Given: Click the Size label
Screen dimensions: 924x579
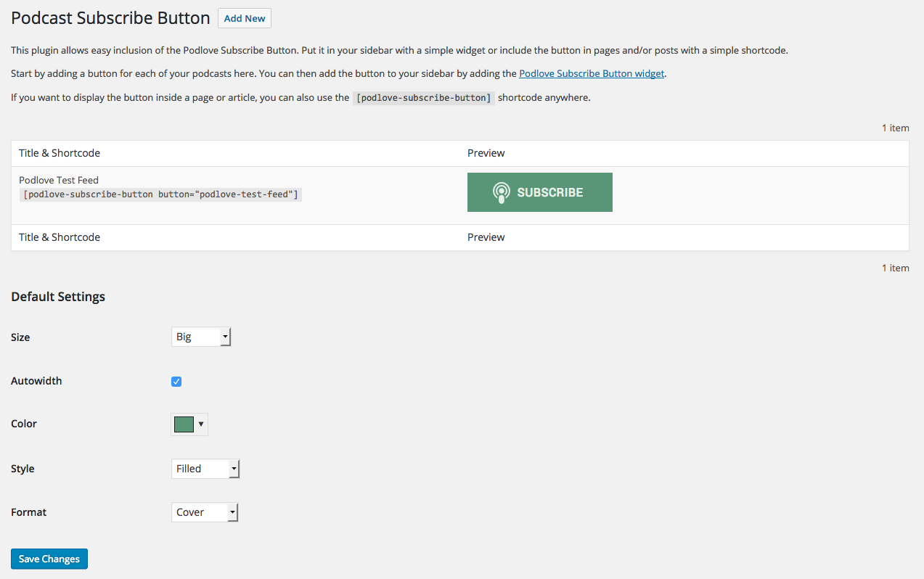Looking at the screenshot, I should tap(20, 337).
